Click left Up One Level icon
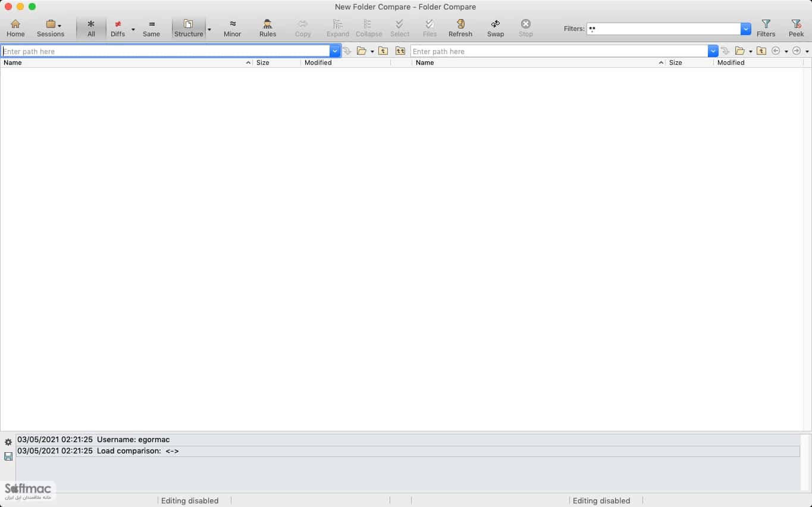The width and height of the screenshot is (812, 507). [x=383, y=51]
